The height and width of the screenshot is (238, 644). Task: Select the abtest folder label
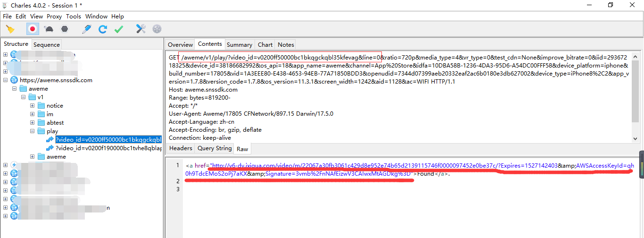pyautogui.click(x=56, y=123)
